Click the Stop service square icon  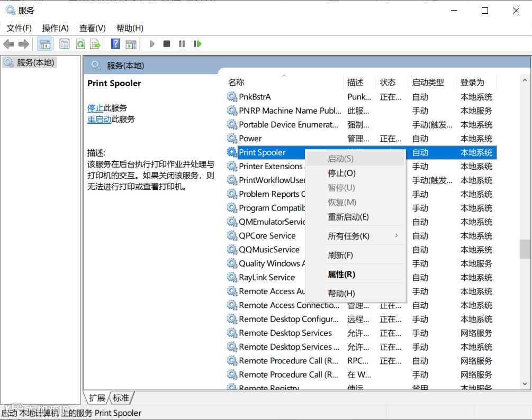pyautogui.click(x=167, y=44)
